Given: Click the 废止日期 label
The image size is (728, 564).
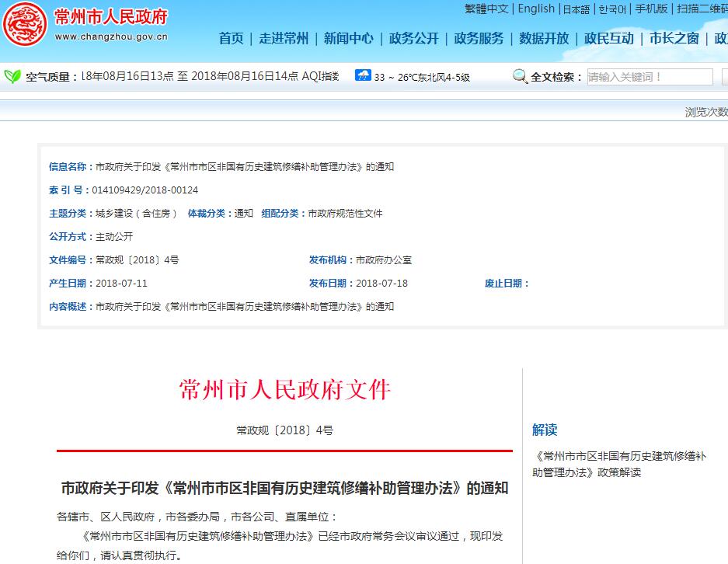Looking at the screenshot, I should click(x=507, y=283).
